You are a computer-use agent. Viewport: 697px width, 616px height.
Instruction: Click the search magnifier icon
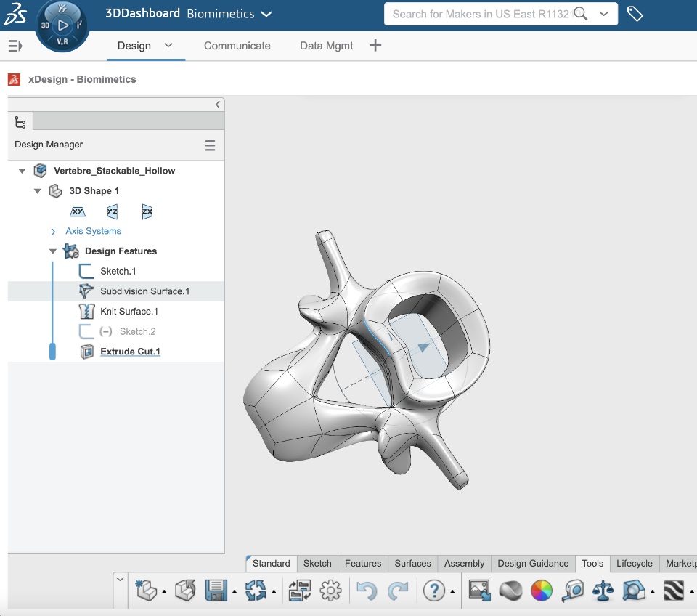[x=580, y=14]
